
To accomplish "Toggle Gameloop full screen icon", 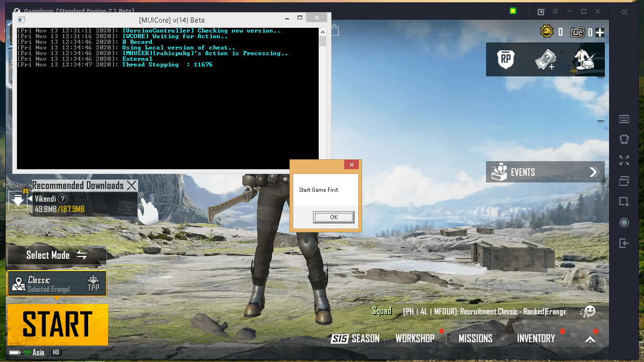I will 624,160.
